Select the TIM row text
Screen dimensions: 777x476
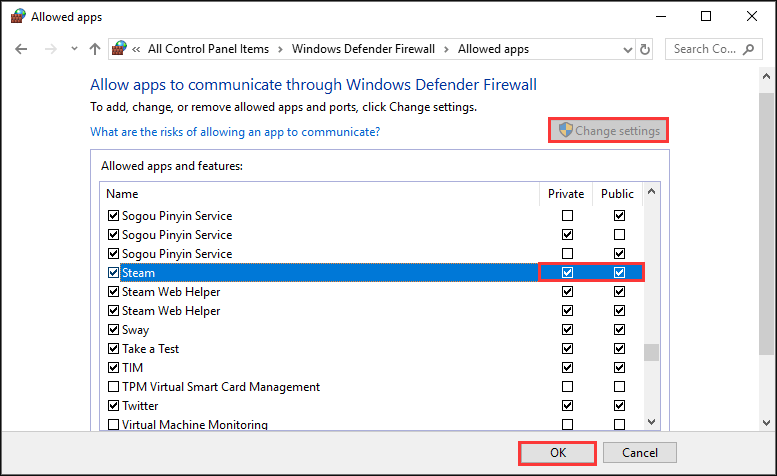[x=132, y=368]
